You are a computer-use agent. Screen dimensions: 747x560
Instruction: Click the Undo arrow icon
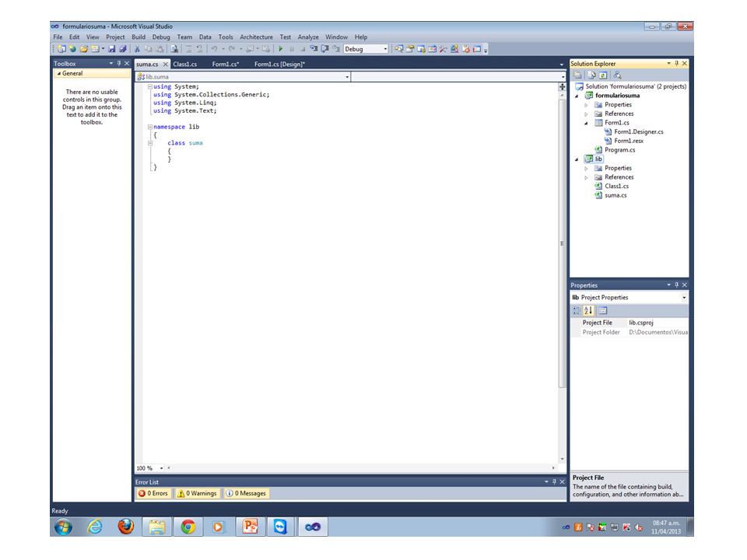pos(214,49)
